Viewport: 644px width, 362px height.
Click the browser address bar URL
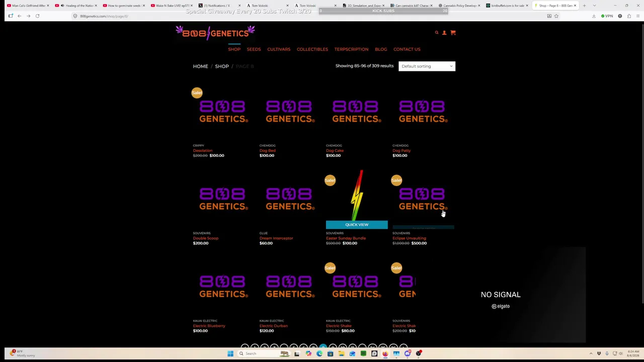[x=104, y=16]
